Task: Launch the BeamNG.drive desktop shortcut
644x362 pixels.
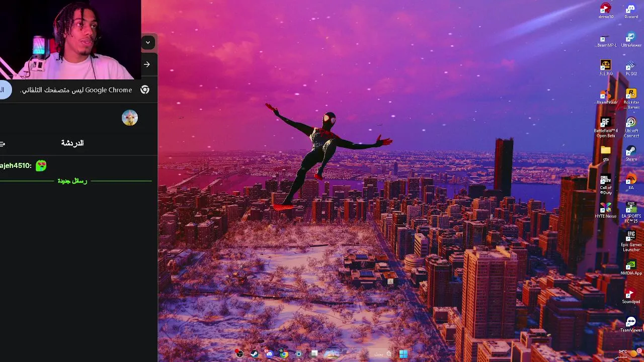Action: pos(606,97)
